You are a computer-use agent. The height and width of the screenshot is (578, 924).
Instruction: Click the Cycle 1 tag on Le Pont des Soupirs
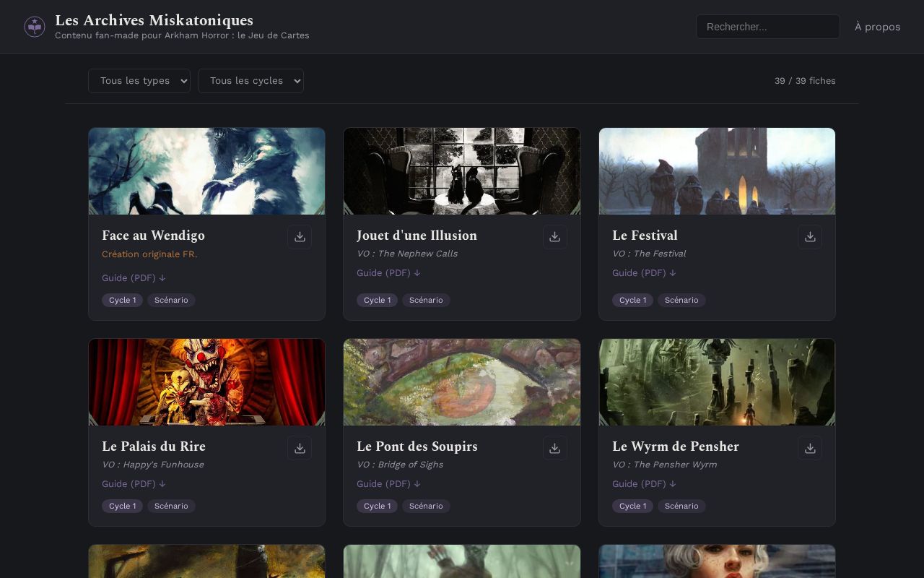(377, 506)
